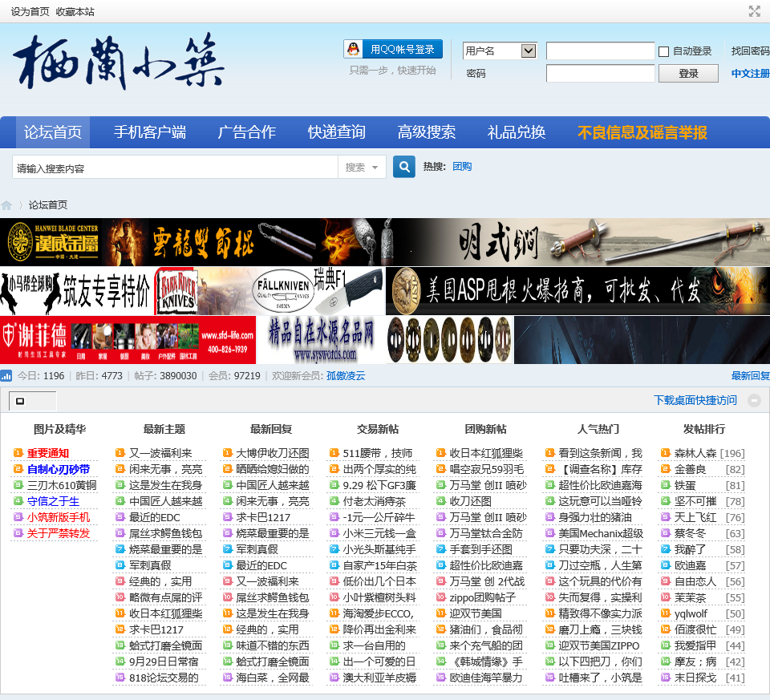This screenshot has height=700, width=770.
Task: Click 谢菲德 red banner ad
Action: click(x=128, y=340)
